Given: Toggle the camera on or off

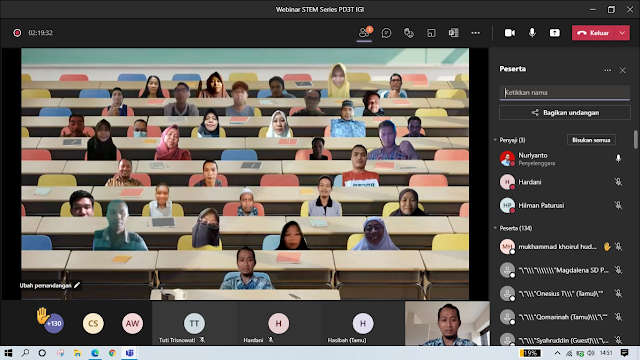Looking at the screenshot, I should pyautogui.click(x=509, y=33).
